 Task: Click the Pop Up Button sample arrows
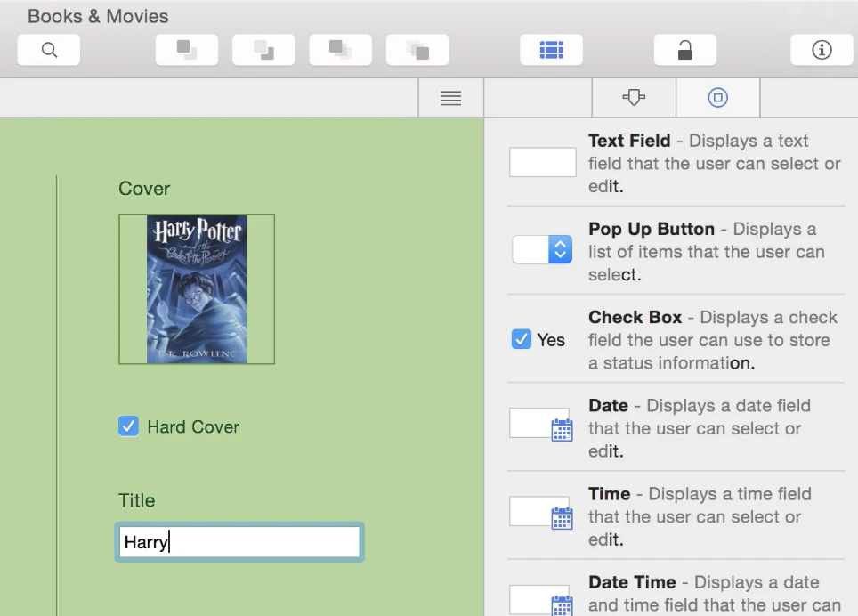click(x=560, y=249)
